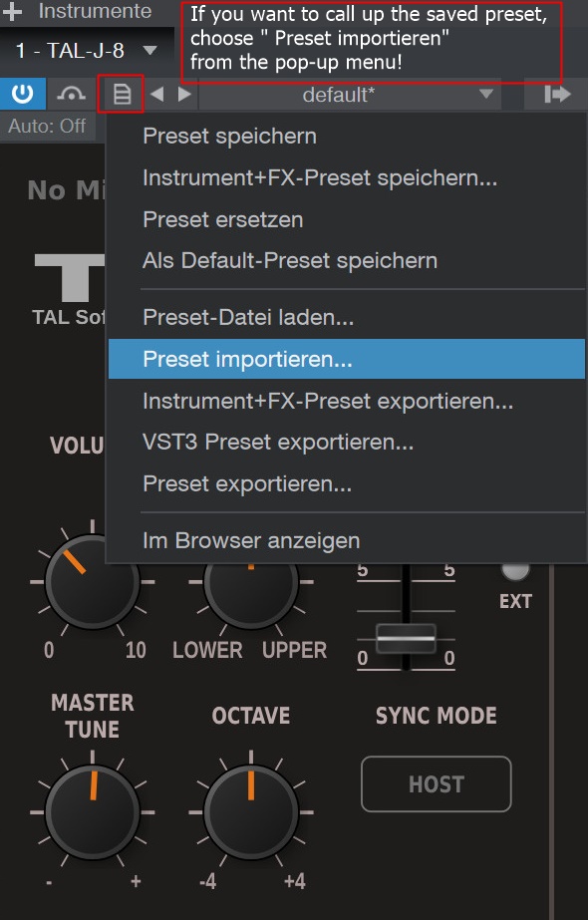This screenshot has height=920, width=588.
Task: Go to previous preset with left arrow
Action: coord(156,94)
